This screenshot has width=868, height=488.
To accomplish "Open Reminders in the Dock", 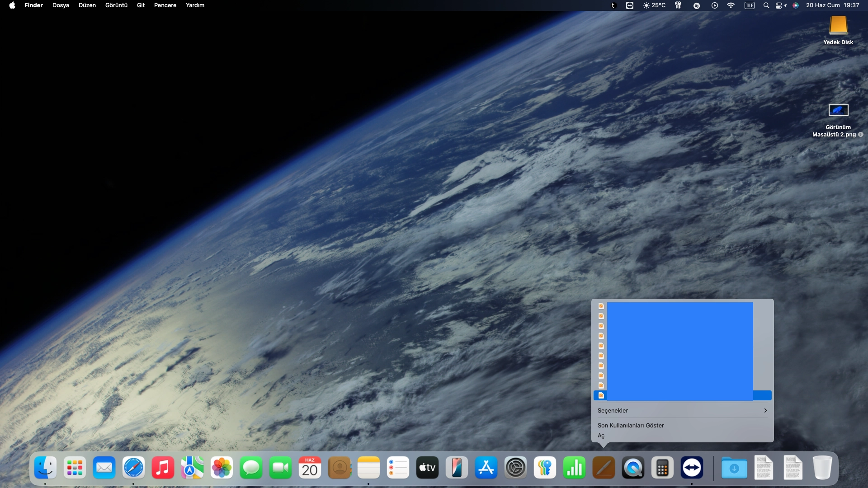I will 398,468.
